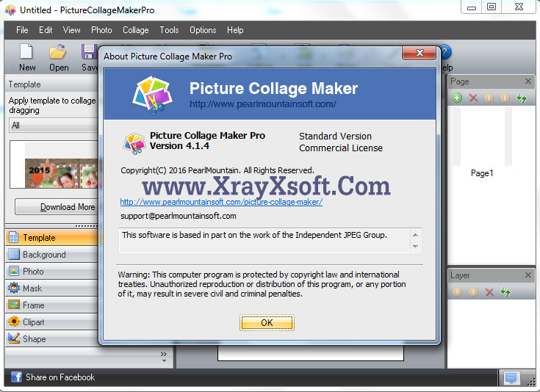The height and width of the screenshot is (392, 540).
Task: Select the Mask sidebar category
Action: tap(51, 288)
